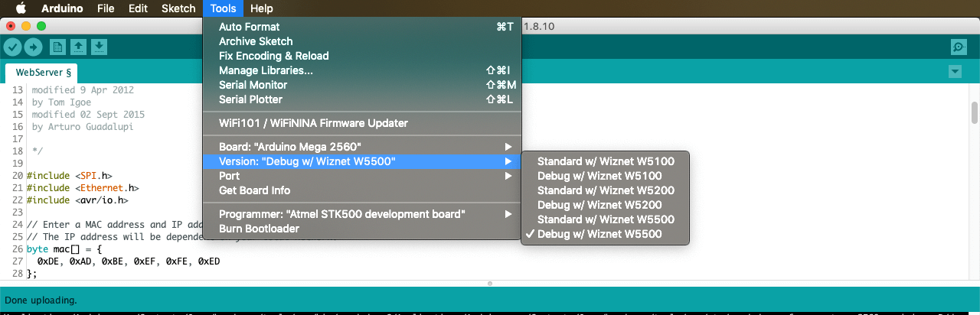Click the Open sketch up-arrow icon
This screenshot has width=980, height=315.
(x=78, y=47)
